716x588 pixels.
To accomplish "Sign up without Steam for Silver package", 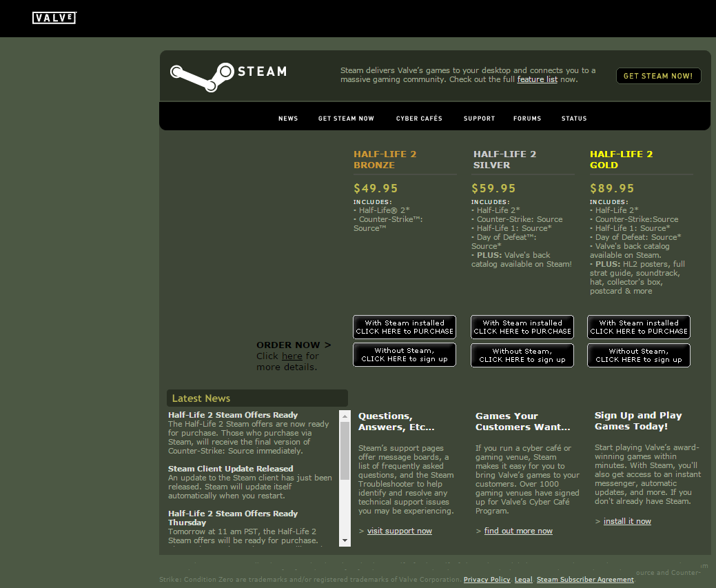I will pyautogui.click(x=522, y=356).
